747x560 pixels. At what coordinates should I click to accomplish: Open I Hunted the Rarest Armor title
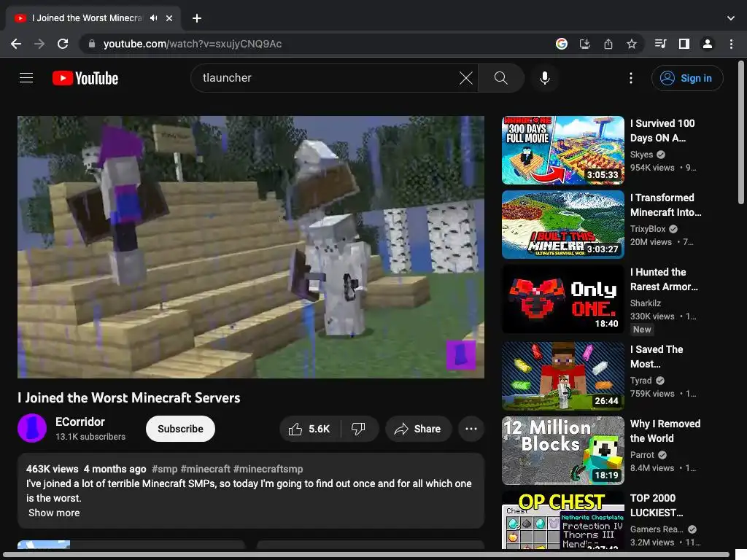tap(664, 279)
